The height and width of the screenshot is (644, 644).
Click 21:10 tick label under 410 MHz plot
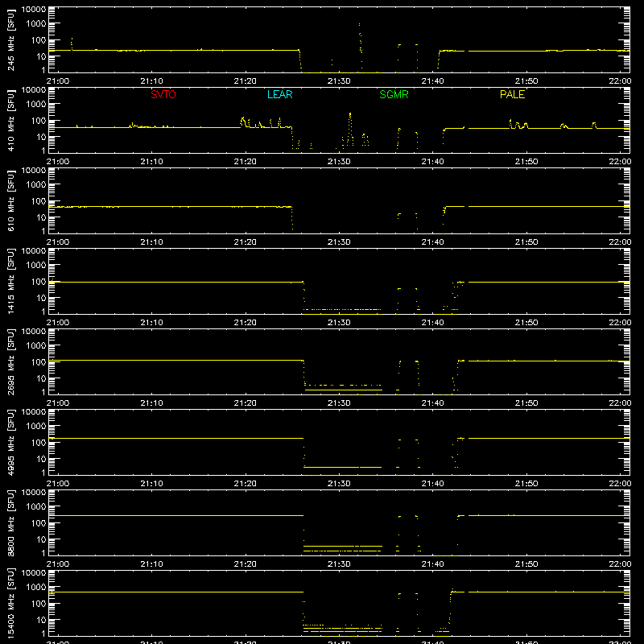pos(151,162)
